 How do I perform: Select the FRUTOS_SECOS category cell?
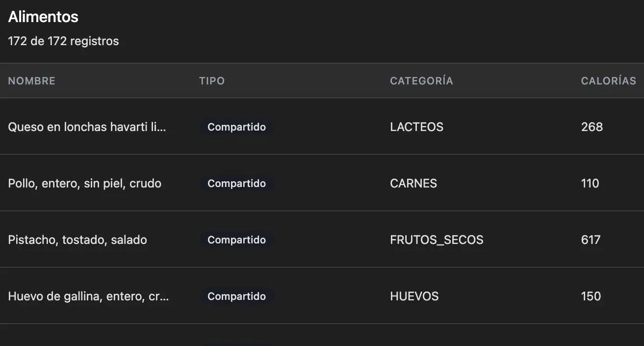(x=437, y=240)
